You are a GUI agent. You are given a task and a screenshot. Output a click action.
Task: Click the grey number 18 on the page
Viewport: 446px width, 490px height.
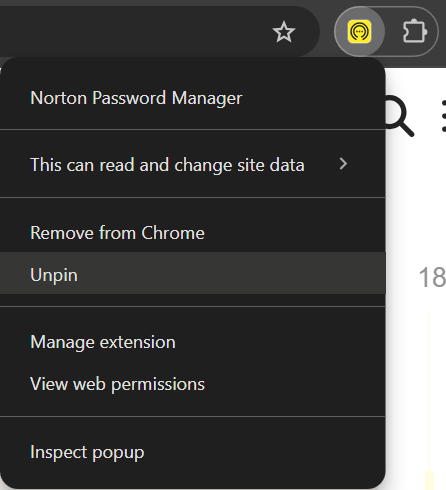coord(432,277)
